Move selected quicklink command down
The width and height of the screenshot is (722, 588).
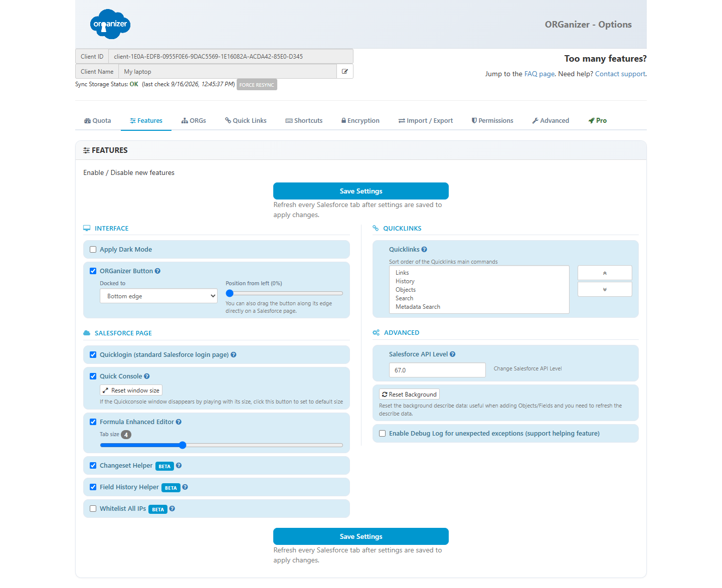pyautogui.click(x=605, y=289)
